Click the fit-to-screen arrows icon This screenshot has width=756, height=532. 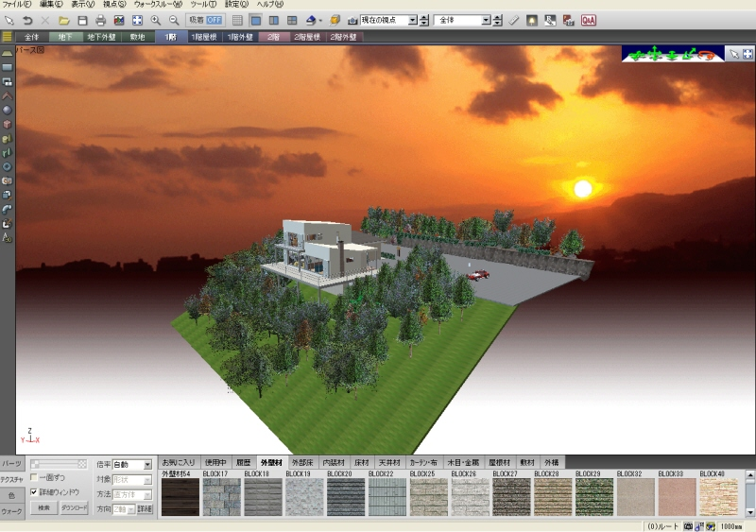click(x=137, y=20)
